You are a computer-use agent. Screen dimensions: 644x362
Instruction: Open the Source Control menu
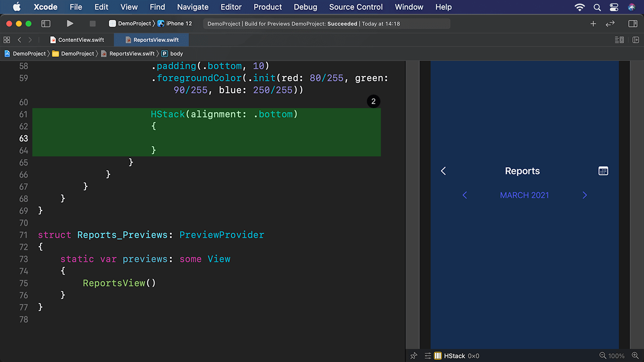tap(356, 7)
